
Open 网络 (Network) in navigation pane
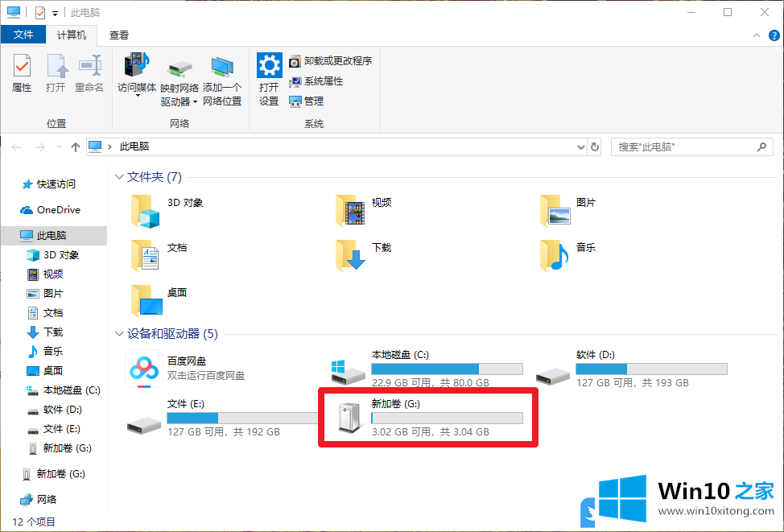[x=39, y=499]
